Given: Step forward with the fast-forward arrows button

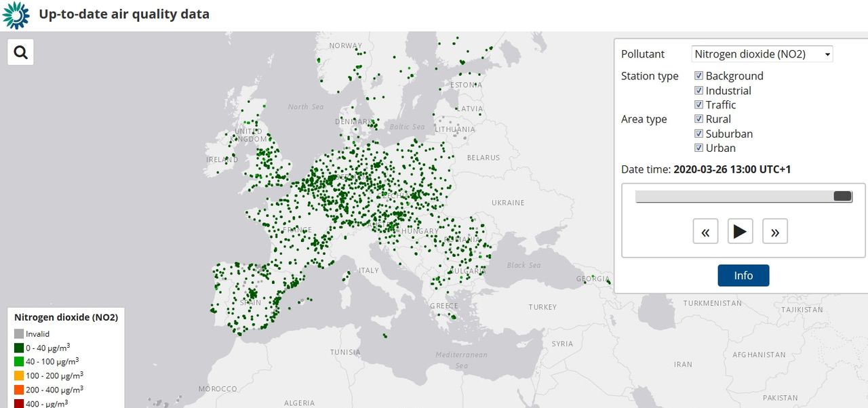Looking at the screenshot, I should [x=774, y=232].
